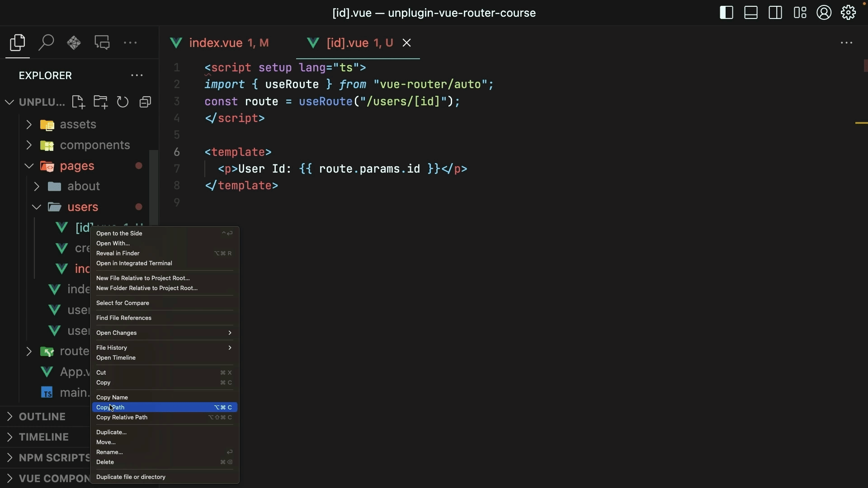Image resolution: width=868 pixels, height=488 pixels.
Task: Choose Open to the Side in context menu
Action: click(165, 234)
